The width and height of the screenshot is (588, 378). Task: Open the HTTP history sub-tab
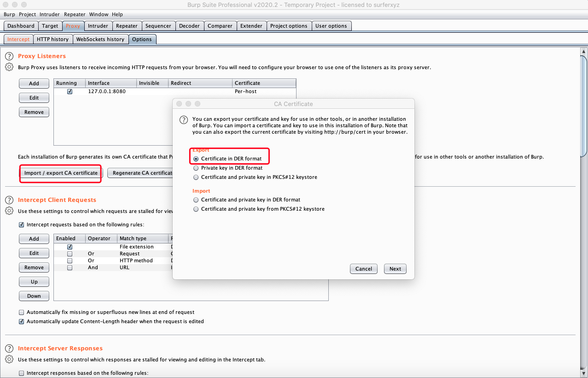tap(53, 39)
